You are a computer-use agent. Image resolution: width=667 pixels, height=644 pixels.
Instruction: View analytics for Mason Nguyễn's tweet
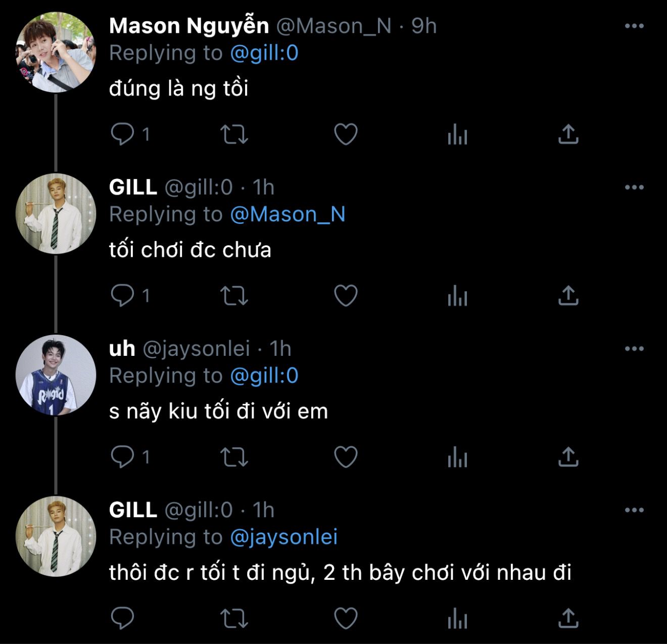[x=457, y=134]
